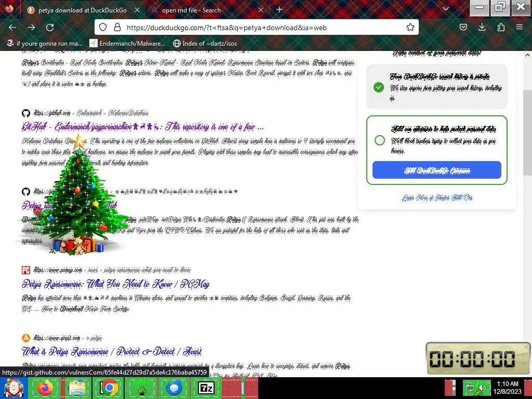532x399 pixels.
Task: Click the volume speaker tray icon
Action: coord(482,388)
